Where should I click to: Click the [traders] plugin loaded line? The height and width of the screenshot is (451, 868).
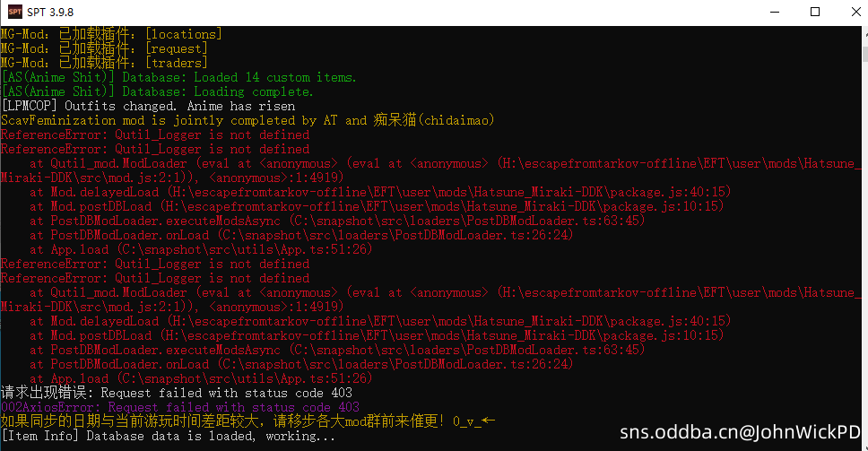coord(104,63)
